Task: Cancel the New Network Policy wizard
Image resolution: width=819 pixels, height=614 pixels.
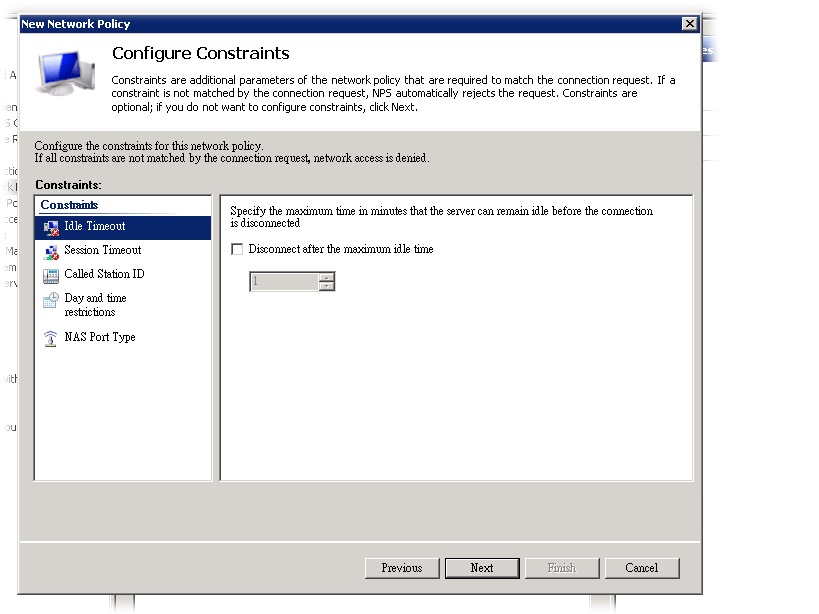Action: click(641, 568)
